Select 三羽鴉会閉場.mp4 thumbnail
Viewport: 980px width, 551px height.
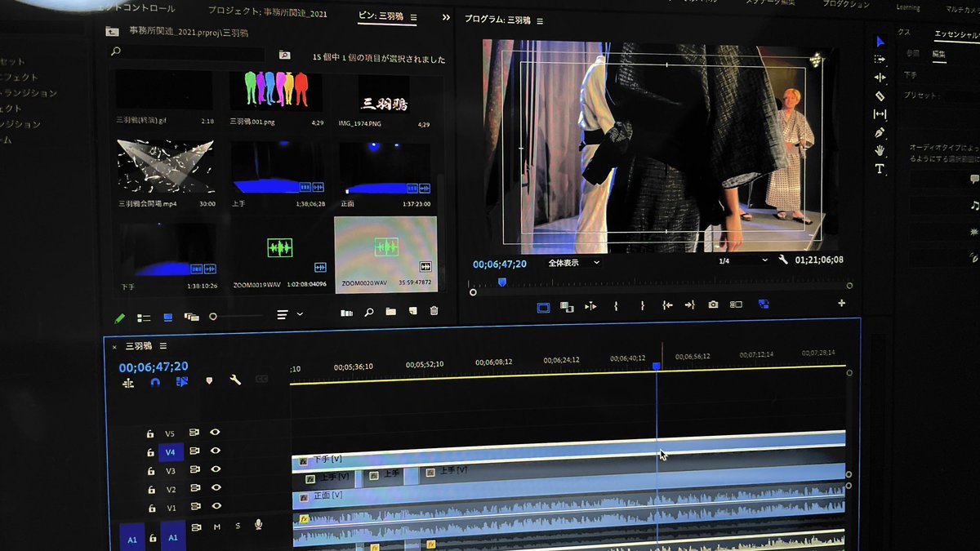tap(166, 166)
